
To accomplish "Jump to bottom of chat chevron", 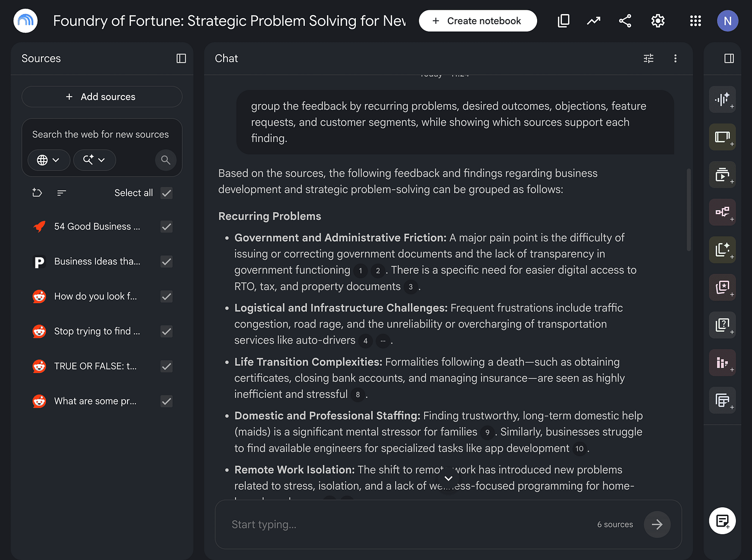I will click(448, 478).
